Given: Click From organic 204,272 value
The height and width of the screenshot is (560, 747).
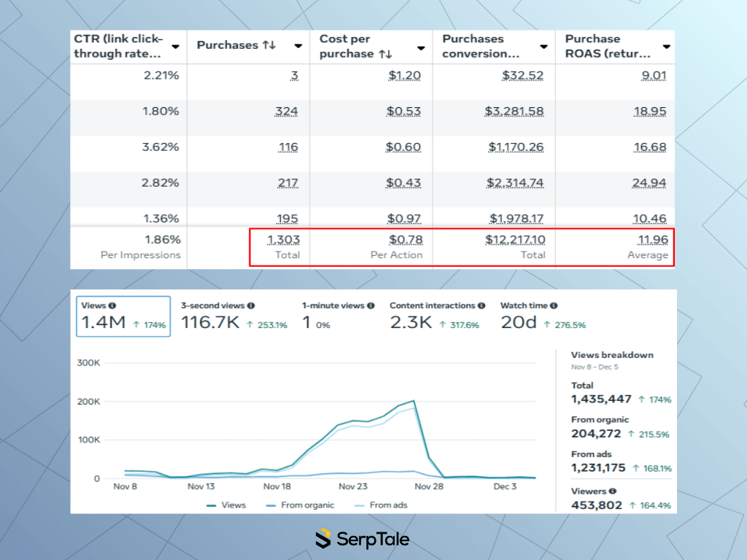Looking at the screenshot, I should pos(596,434).
